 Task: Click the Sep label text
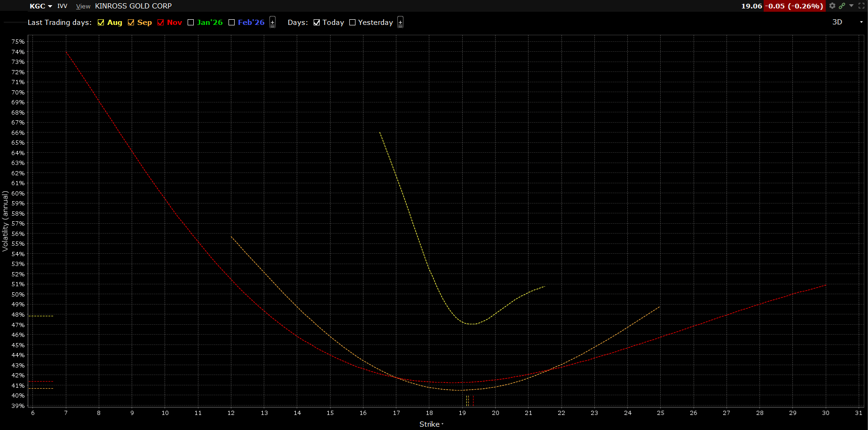click(x=144, y=23)
